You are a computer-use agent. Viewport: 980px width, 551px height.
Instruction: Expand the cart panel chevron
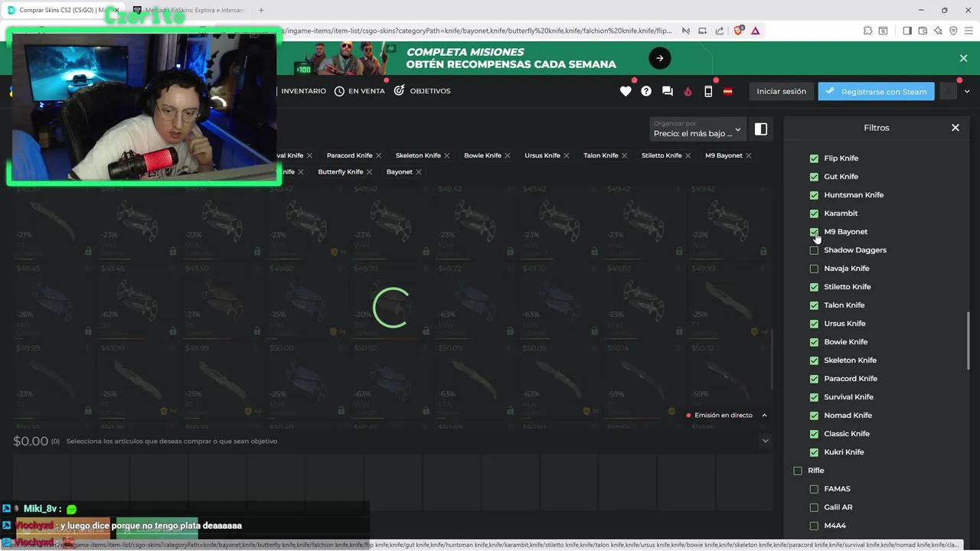[x=765, y=441]
